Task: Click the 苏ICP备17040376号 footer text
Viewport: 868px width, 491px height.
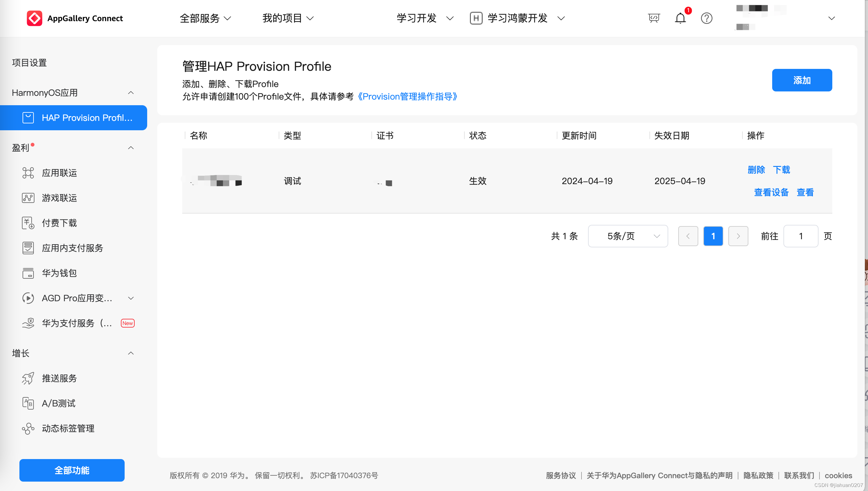Action: 344,475
